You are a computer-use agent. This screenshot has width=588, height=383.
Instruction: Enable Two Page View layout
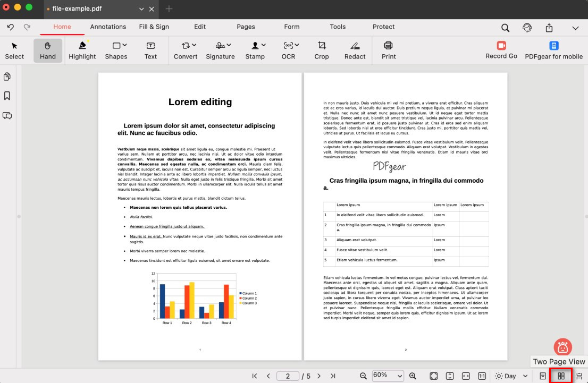(561, 376)
